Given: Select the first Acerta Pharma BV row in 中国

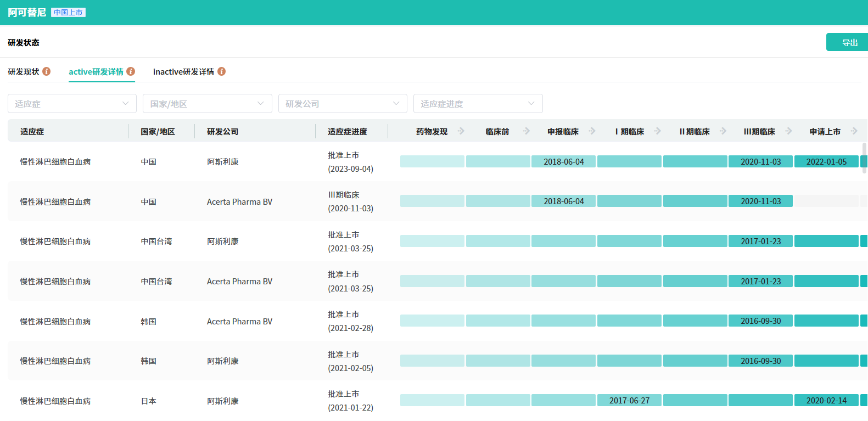Looking at the screenshot, I should (x=239, y=202).
